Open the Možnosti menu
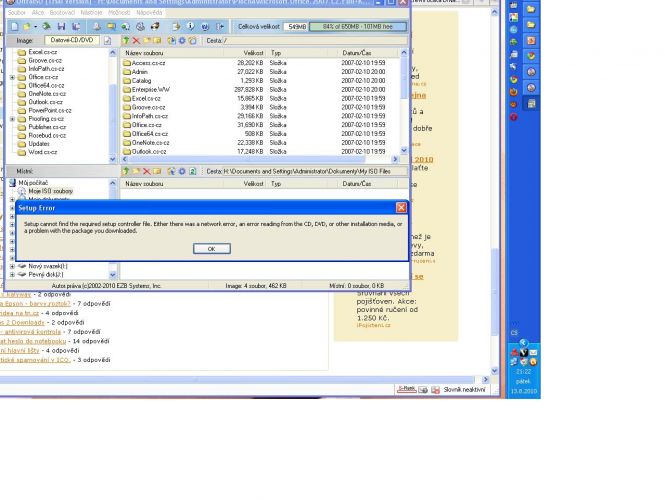Image resolution: width=666 pixels, height=500 pixels. 119,13
